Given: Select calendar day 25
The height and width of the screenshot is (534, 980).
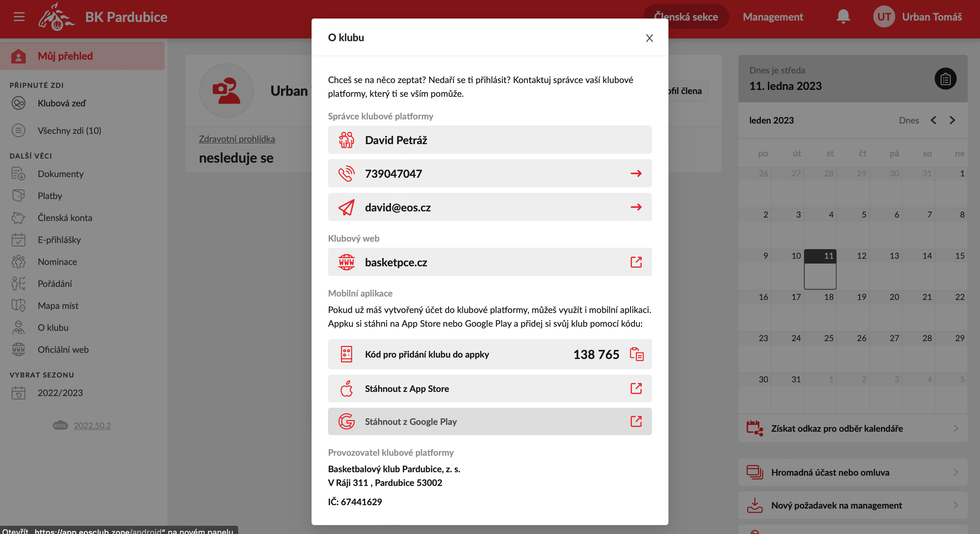Looking at the screenshot, I should coord(820,351).
